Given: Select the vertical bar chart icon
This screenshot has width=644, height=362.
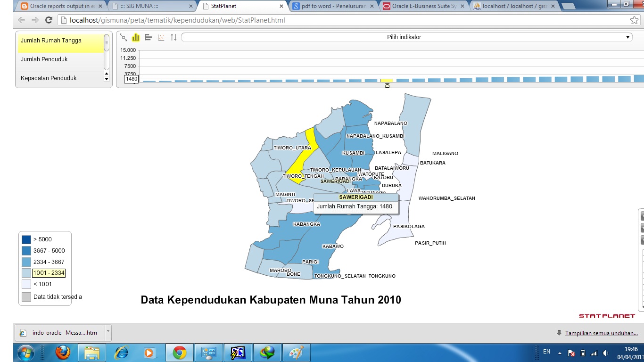Looking at the screenshot, I should tap(136, 37).
